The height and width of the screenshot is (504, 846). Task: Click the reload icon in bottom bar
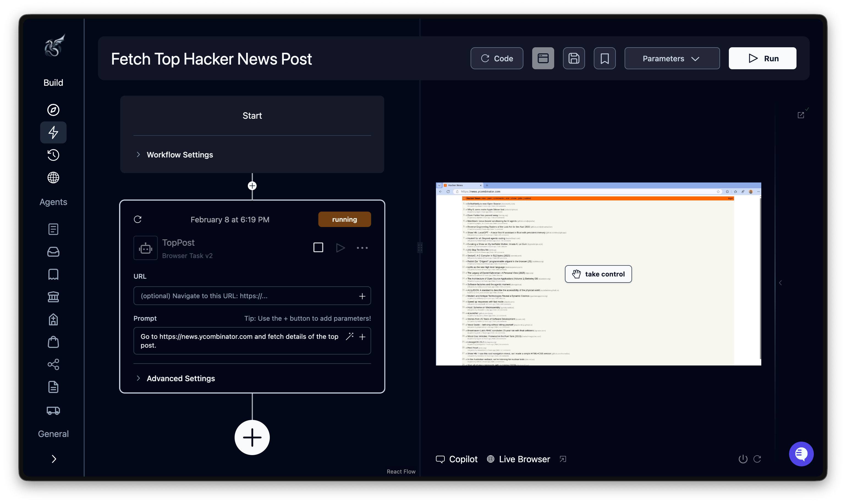coord(757,459)
